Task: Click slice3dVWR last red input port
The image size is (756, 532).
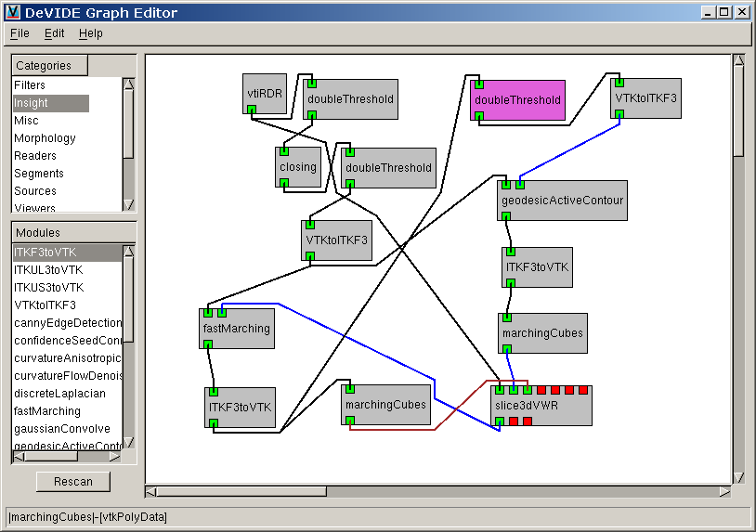Action: 583,390
